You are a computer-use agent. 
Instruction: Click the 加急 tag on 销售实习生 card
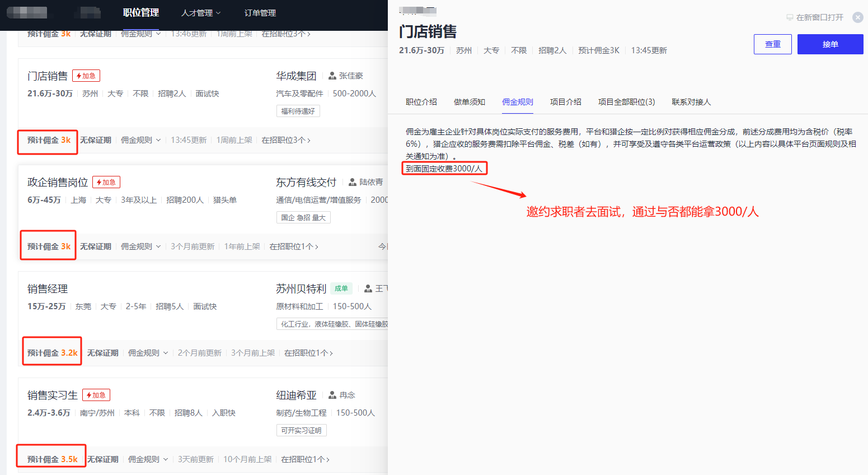[x=96, y=395]
